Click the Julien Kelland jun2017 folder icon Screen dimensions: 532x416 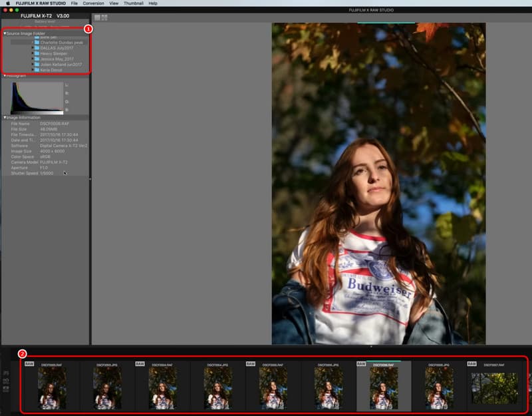coord(37,64)
